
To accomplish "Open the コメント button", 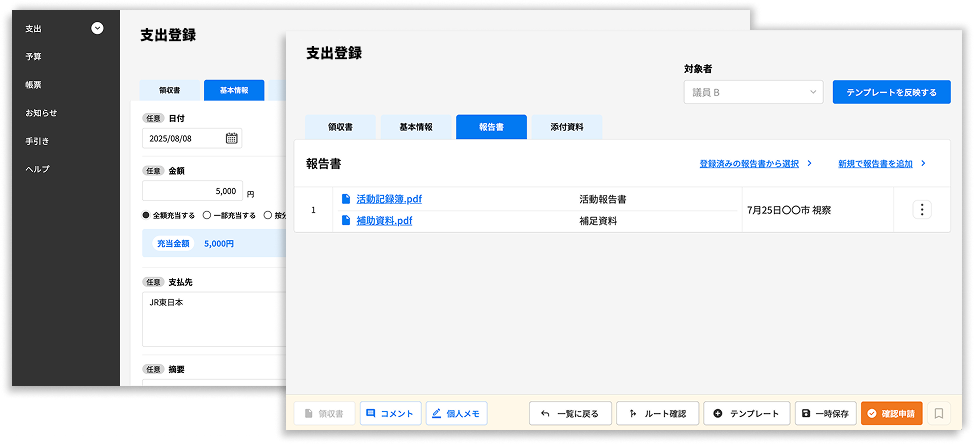I will click(391, 414).
